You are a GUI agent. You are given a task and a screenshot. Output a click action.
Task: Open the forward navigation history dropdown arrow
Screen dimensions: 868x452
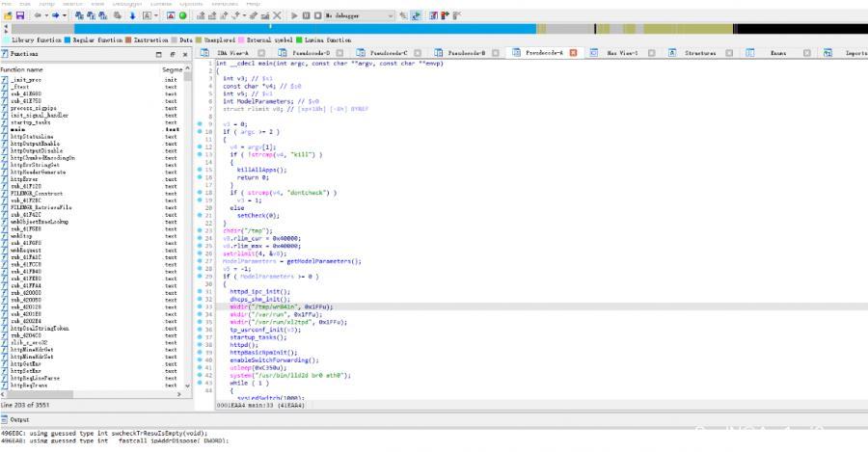tap(65, 16)
